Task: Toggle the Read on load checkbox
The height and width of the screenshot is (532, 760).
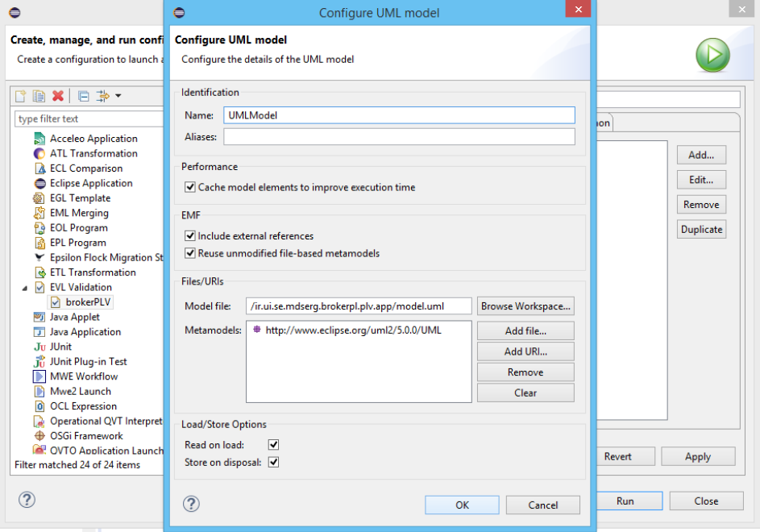Action: [x=273, y=445]
